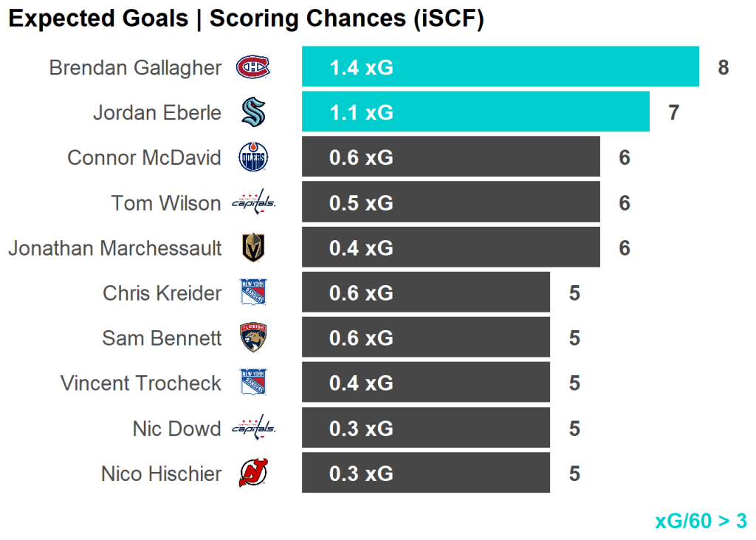Screen dimensions: 756x540
Task: Click the Montreal Canadiens logo
Action: click(253, 68)
